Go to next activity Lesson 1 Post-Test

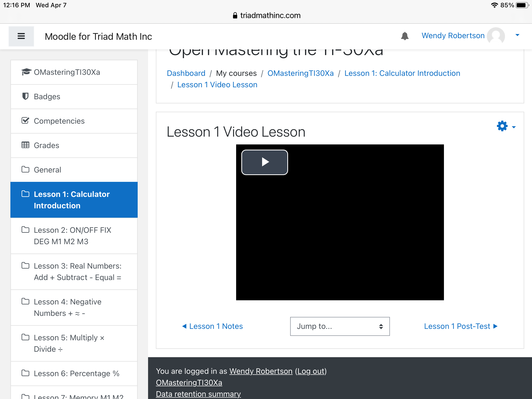click(x=461, y=326)
